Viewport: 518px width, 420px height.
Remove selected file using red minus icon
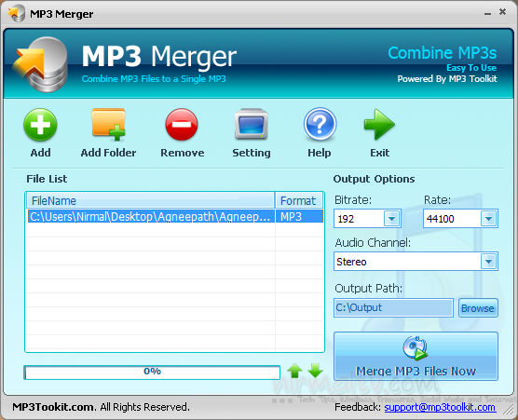[182, 125]
